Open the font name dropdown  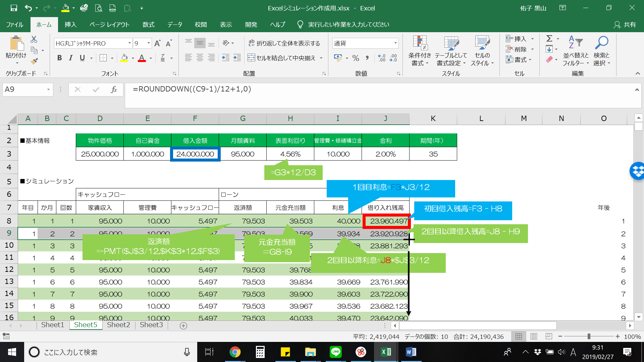click(x=129, y=43)
